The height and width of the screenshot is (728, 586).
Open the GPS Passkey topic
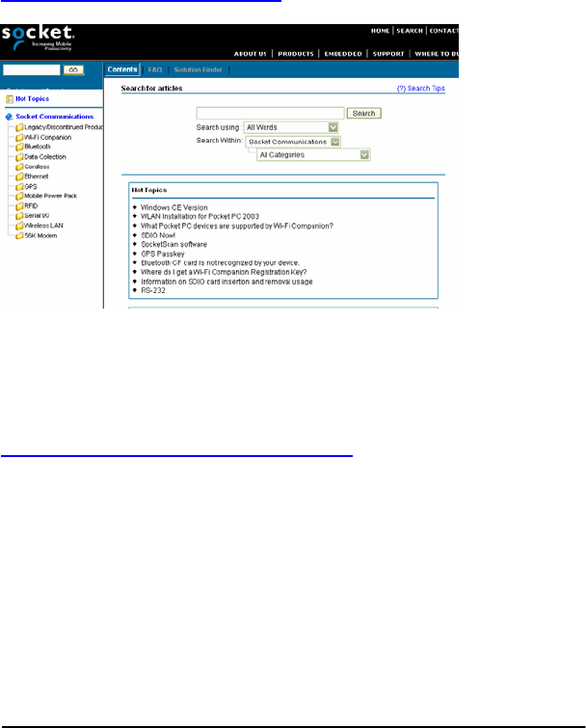click(x=163, y=254)
